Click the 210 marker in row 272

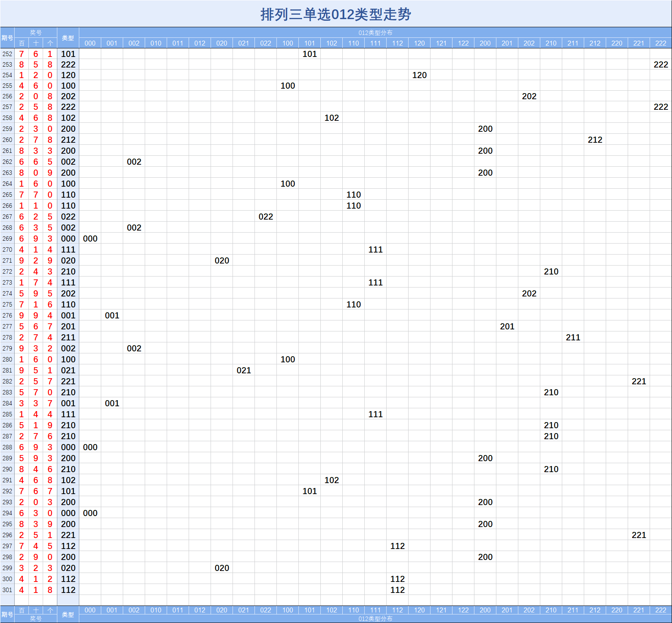[551, 272]
